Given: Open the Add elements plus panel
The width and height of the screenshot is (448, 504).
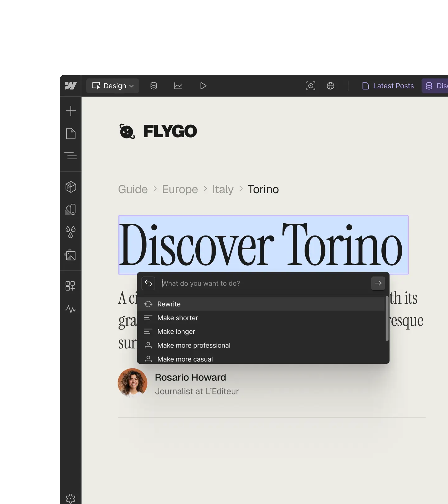Looking at the screenshot, I should [71, 111].
